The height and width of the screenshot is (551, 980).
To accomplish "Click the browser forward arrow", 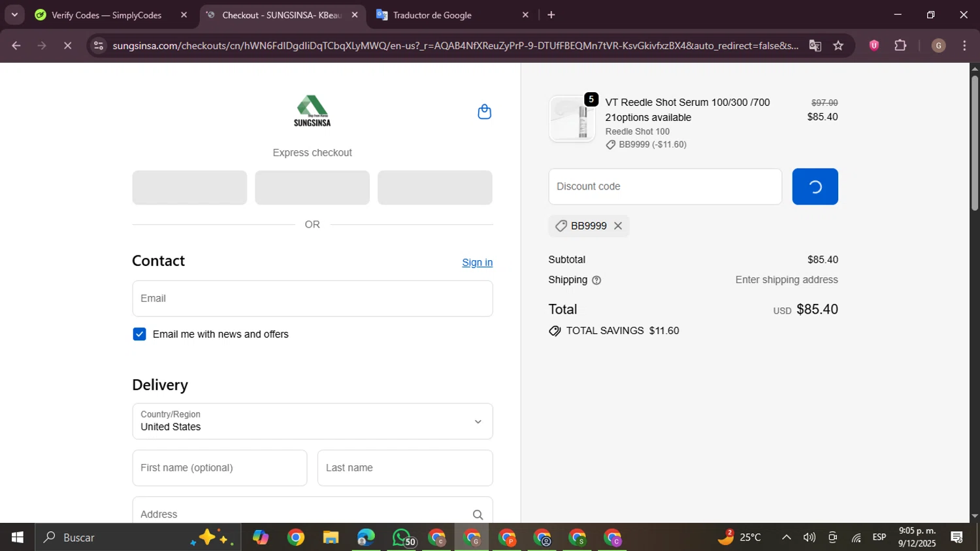I will point(42,46).
